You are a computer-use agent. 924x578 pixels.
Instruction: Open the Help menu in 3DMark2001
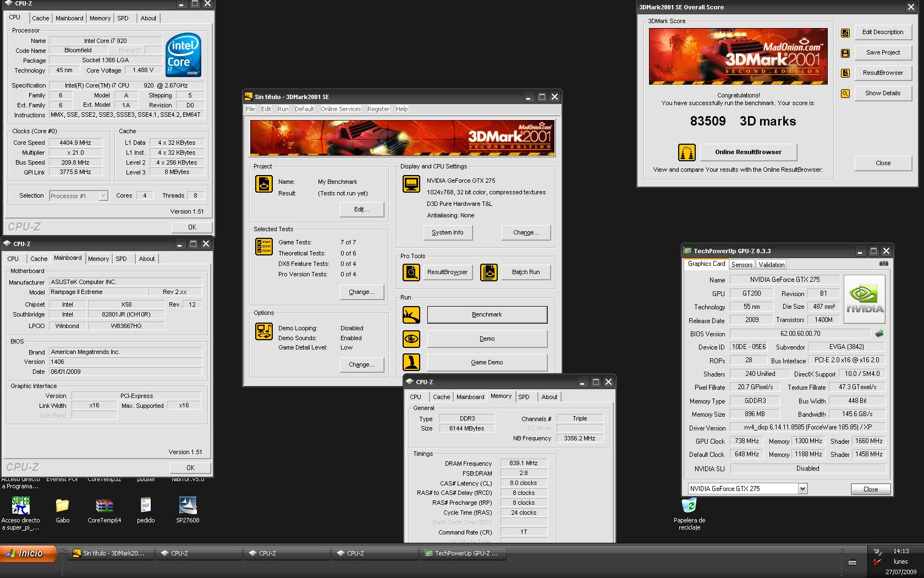402,109
